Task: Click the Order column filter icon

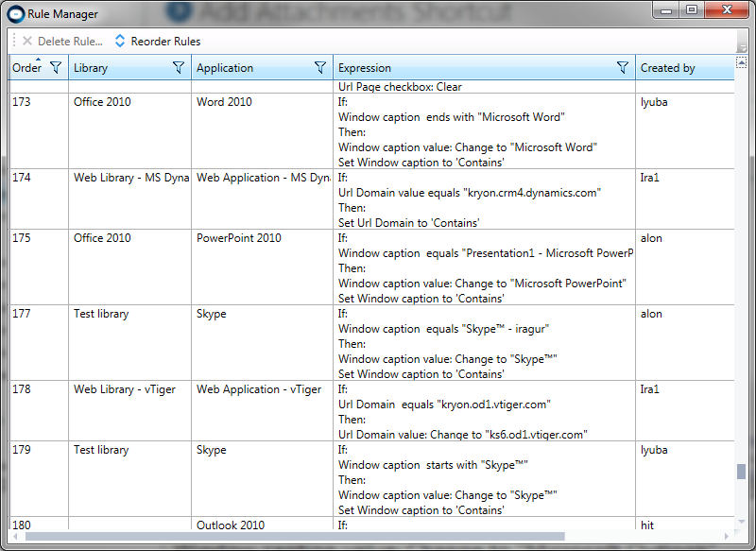Action: [56, 67]
